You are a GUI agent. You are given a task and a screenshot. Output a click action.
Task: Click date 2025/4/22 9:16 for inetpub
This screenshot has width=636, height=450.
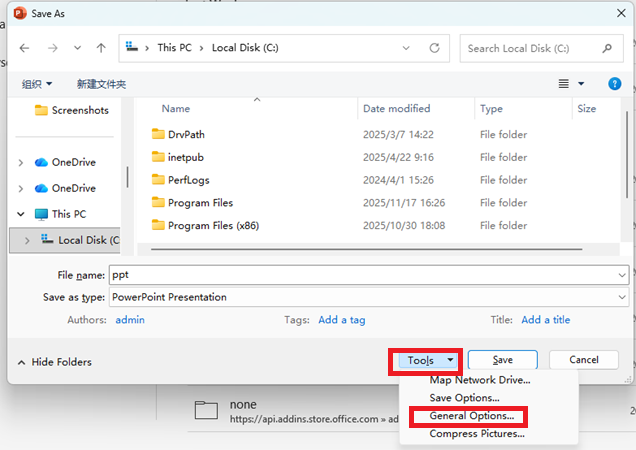pyautogui.click(x=398, y=157)
